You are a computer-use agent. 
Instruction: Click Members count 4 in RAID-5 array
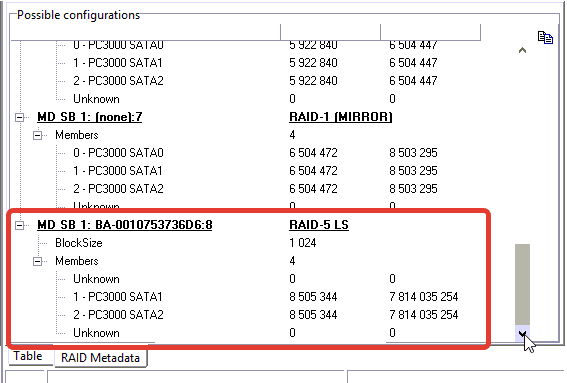pos(292,261)
